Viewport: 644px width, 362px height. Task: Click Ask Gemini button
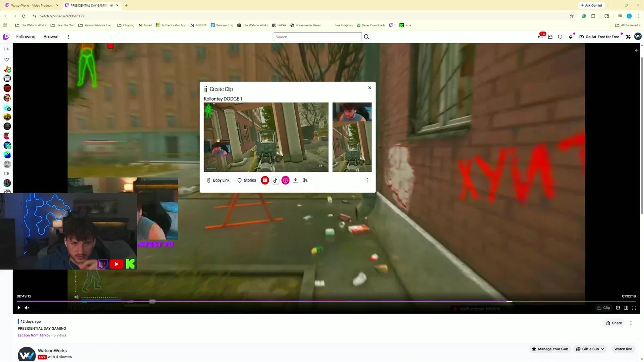click(591, 5)
